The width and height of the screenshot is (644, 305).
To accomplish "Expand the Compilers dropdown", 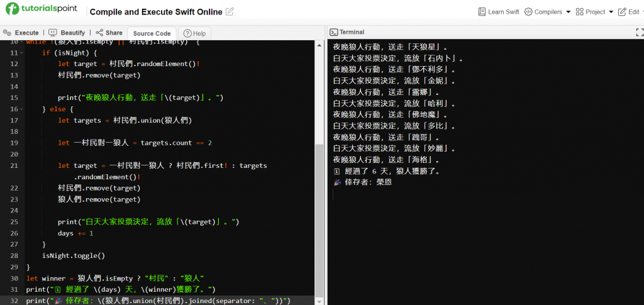I will pos(548,12).
